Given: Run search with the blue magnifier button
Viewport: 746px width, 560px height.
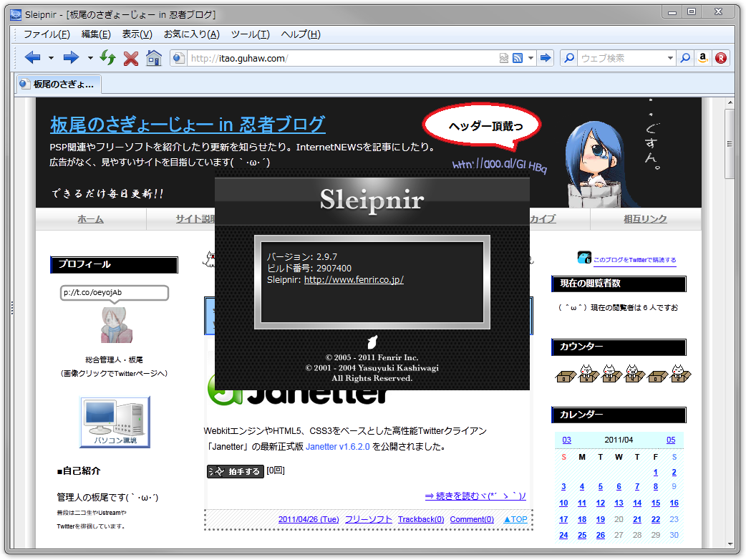Looking at the screenshot, I should 685,58.
